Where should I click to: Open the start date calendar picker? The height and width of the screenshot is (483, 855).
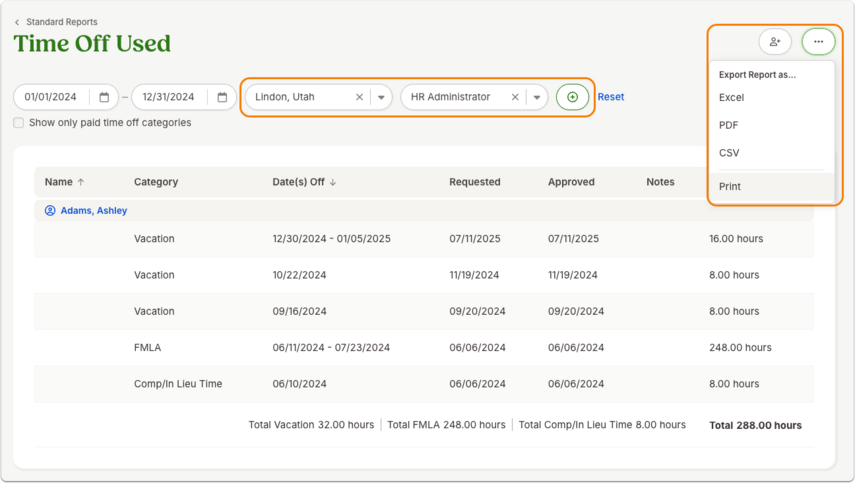tap(104, 97)
